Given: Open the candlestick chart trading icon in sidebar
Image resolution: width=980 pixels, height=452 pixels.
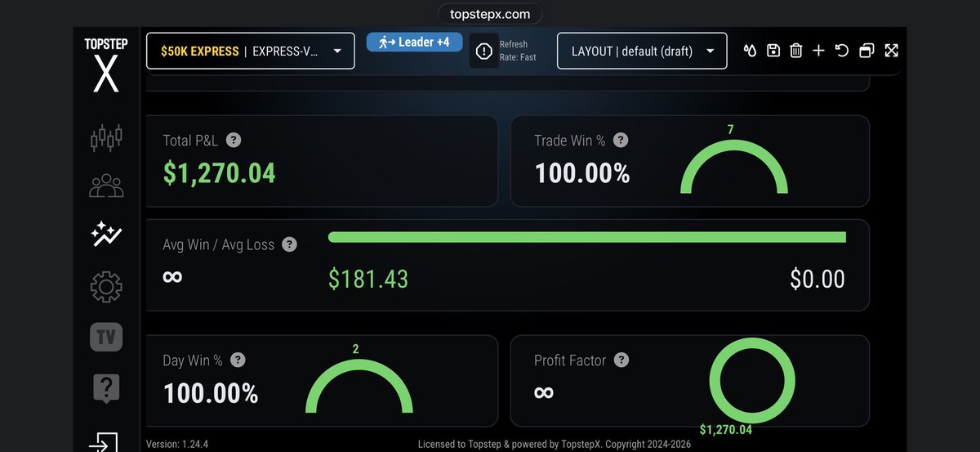Looking at the screenshot, I should tap(106, 137).
